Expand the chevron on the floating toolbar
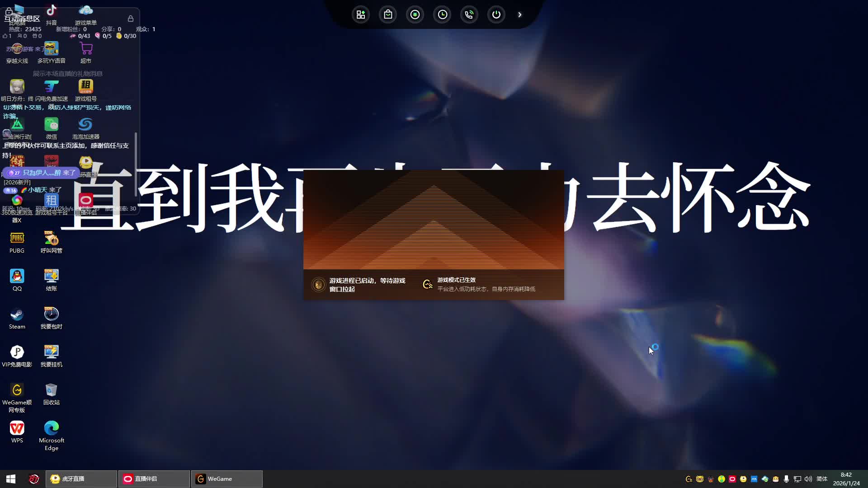This screenshot has height=488, width=868. (x=520, y=14)
